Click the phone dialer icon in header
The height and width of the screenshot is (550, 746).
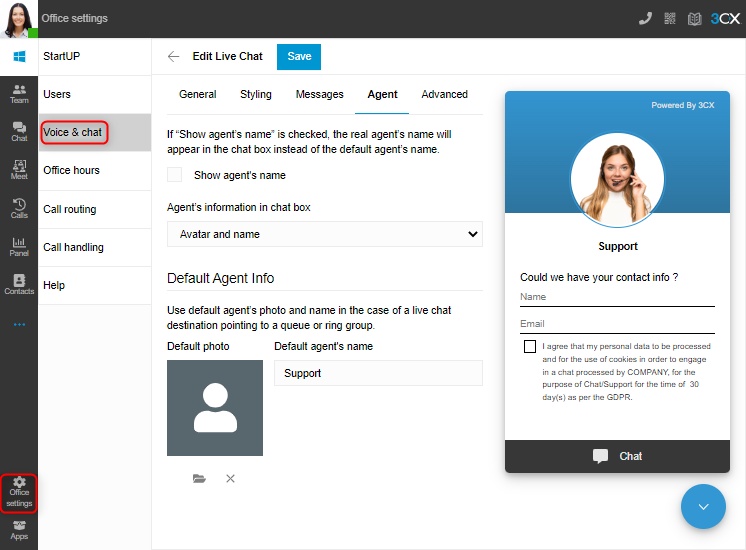pyautogui.click(x=645, y=18)
